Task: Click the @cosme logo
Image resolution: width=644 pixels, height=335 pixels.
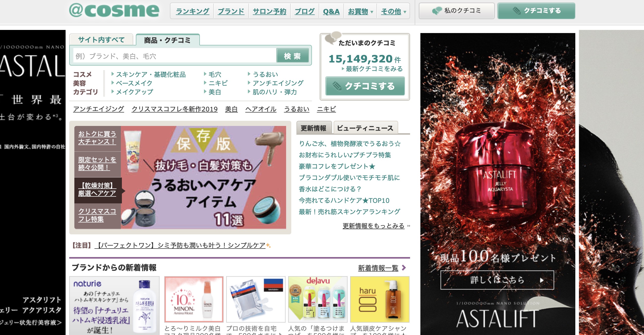Action: pyautogui.click(x=114, y=11)
